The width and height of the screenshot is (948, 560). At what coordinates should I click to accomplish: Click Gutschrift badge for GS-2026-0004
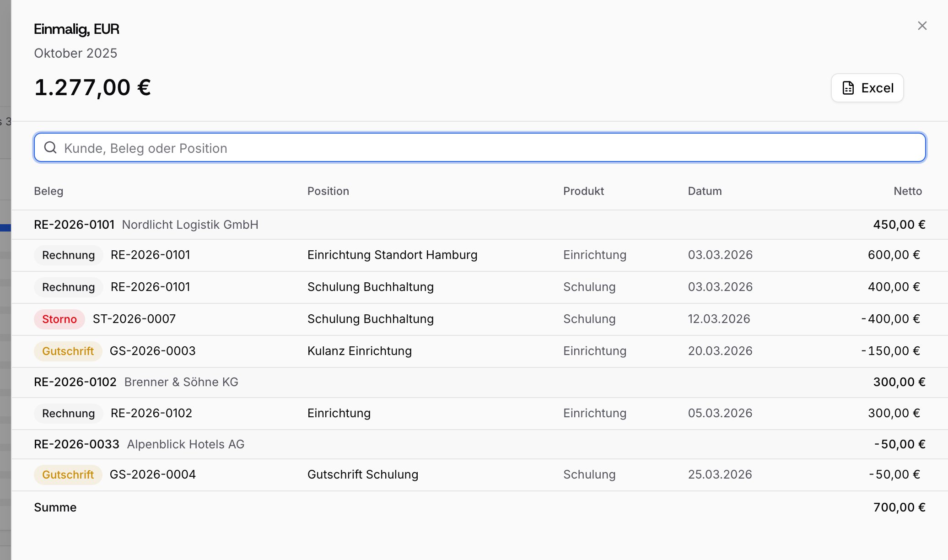pyautogui.click(x=68, y=474)
